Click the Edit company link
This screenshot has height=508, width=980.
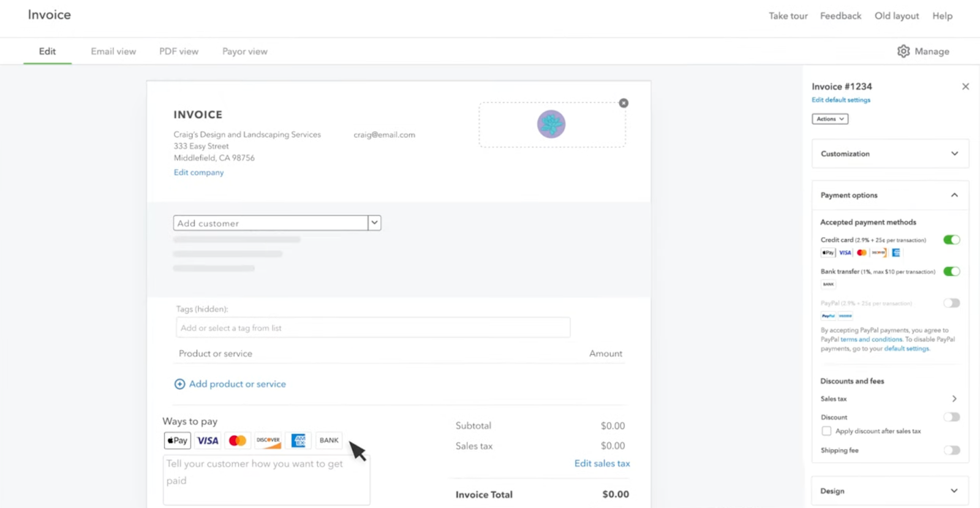pyautogui.click(x=198, y=173)
